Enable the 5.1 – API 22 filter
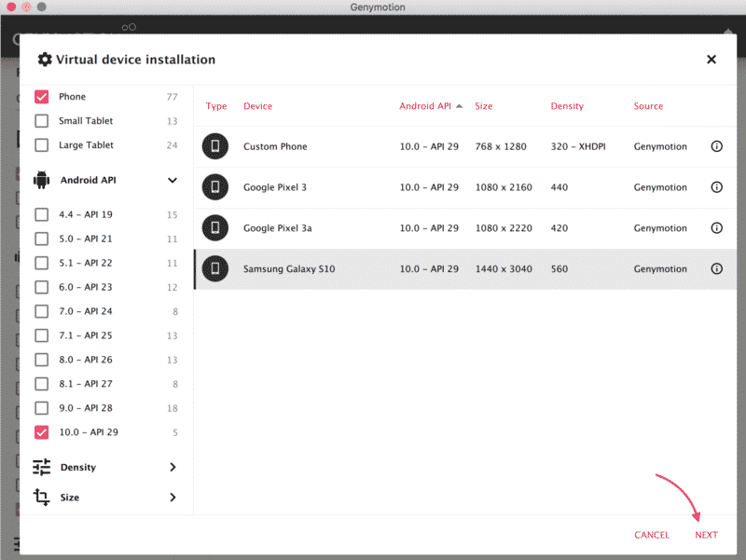Viewport: 746px width, 560px height. (x=41, y=262)
